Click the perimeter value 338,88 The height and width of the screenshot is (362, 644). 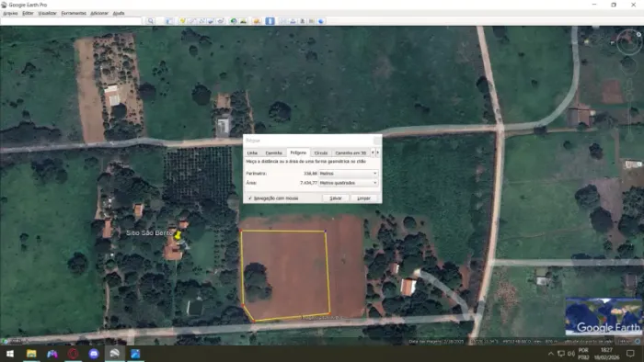point(310,174)
